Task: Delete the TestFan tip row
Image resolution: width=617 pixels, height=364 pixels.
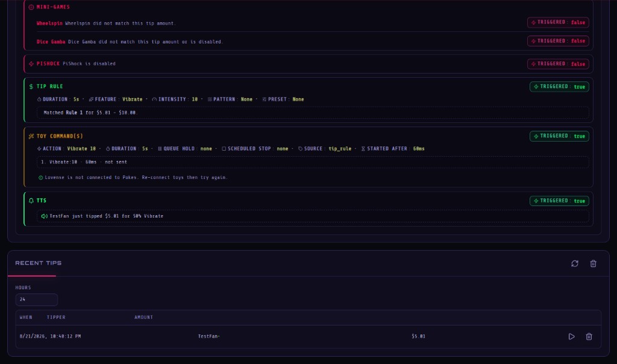Action: click(589, 336)
